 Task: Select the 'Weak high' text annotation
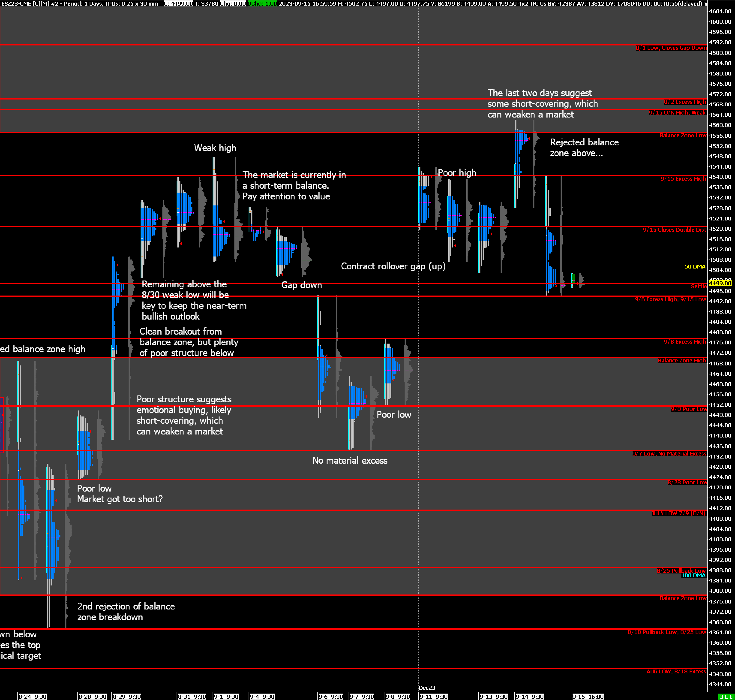point(215,148)
